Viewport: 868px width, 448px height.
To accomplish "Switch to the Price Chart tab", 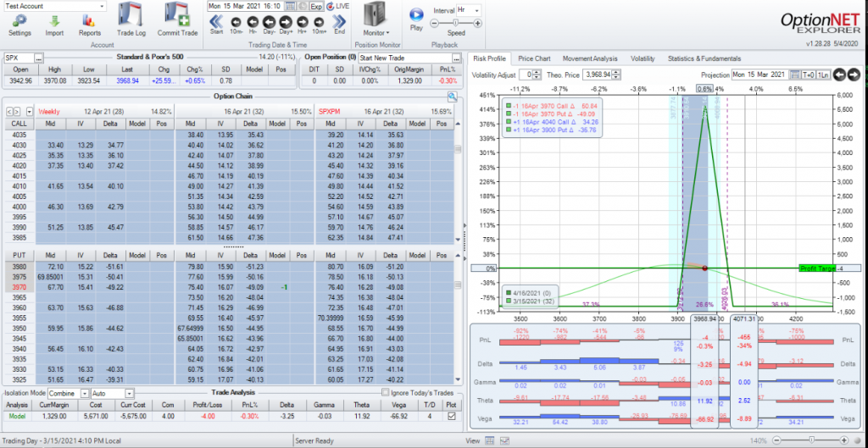I will pyautogui.click(x=534, y=58).
